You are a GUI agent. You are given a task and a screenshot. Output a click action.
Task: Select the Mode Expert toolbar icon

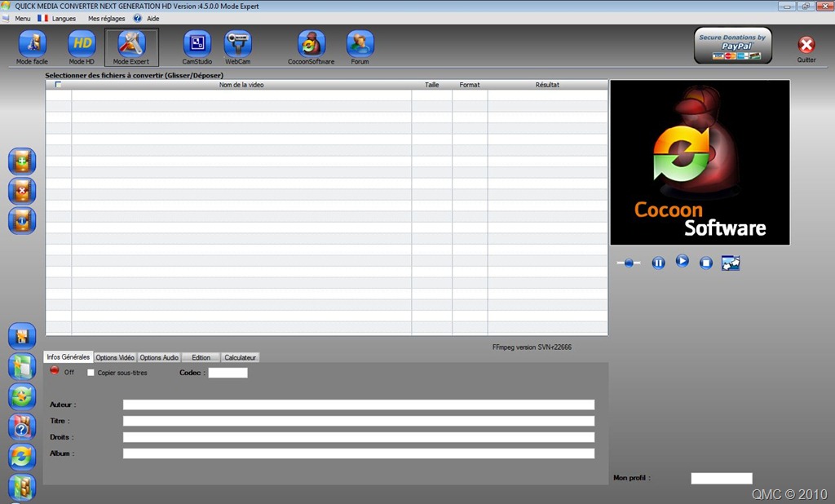point(131,48)
